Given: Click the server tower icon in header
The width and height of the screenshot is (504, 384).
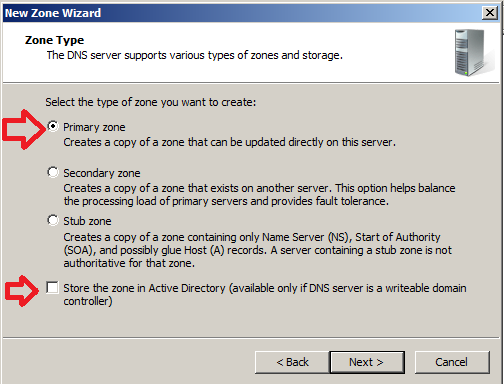Looking at the screenshot, I should click(473, 53).
